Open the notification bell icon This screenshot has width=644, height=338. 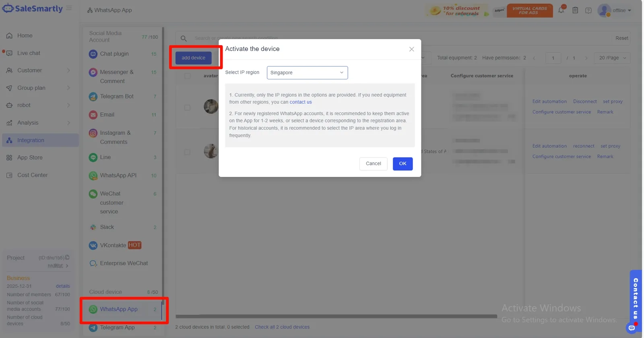(x=561, y=10)
